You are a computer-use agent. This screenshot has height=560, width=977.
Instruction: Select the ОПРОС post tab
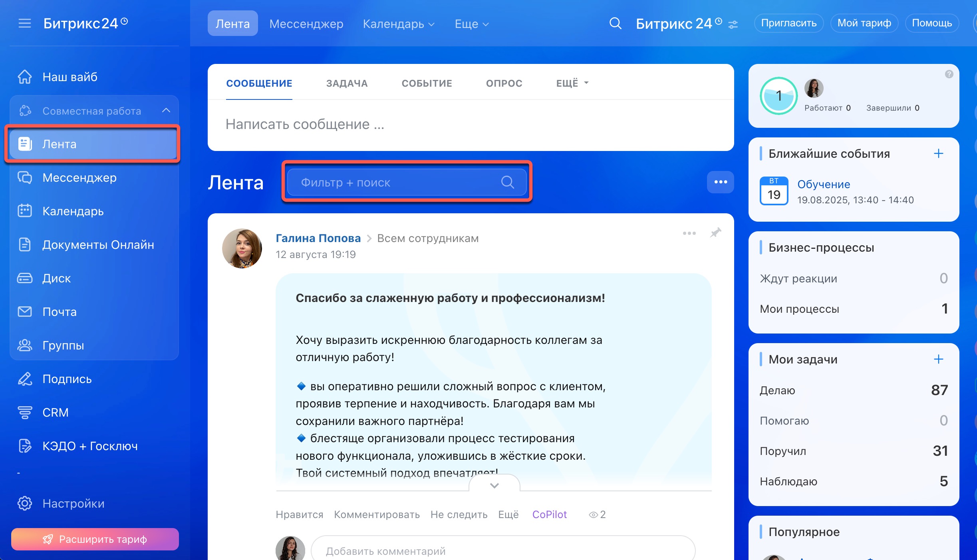click(504, 83)
